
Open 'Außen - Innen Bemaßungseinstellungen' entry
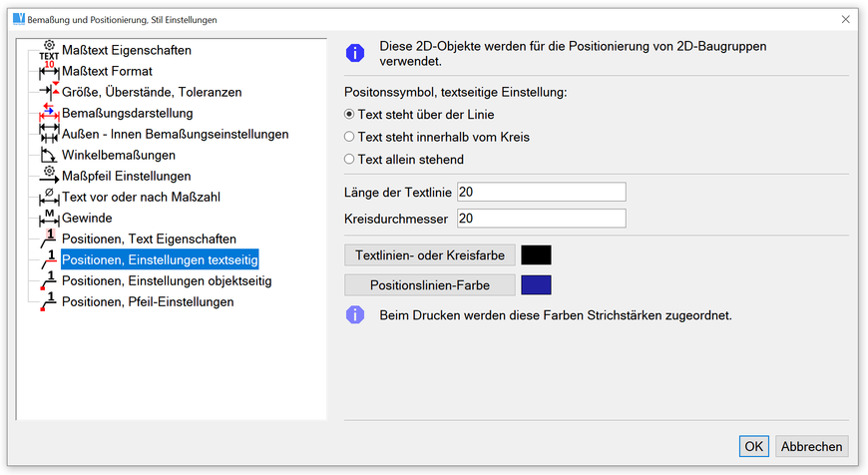(x=175, y=134)
